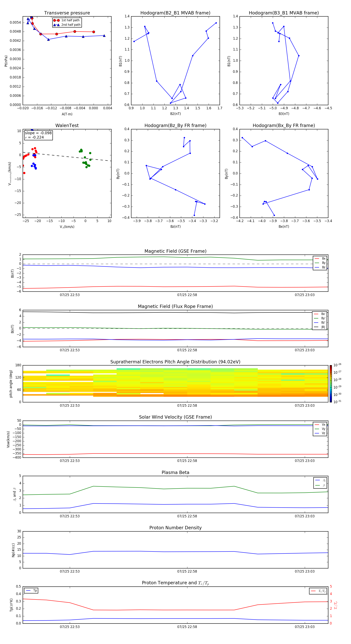
Task: Click the "Bx(nT)" x-axis label
Action: 284,227
